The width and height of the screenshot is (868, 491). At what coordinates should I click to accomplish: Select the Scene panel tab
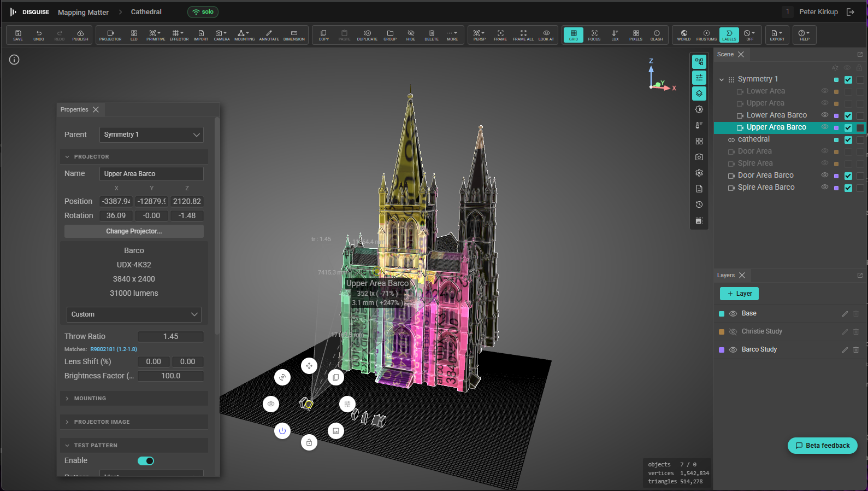[725, 54]
